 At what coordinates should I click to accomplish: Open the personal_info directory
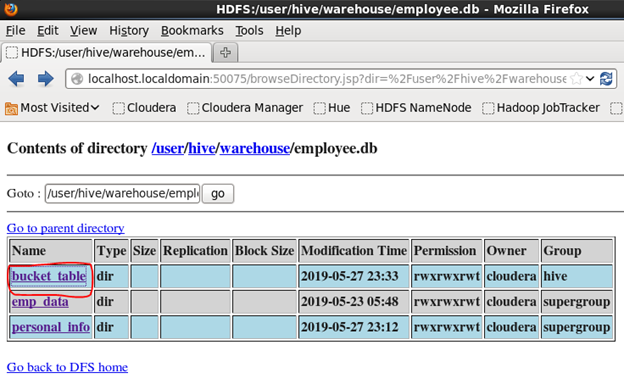51,327
